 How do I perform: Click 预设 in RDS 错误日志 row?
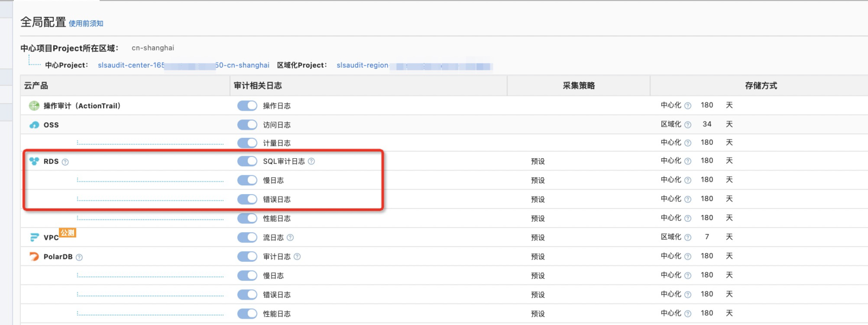pos(538,199)
